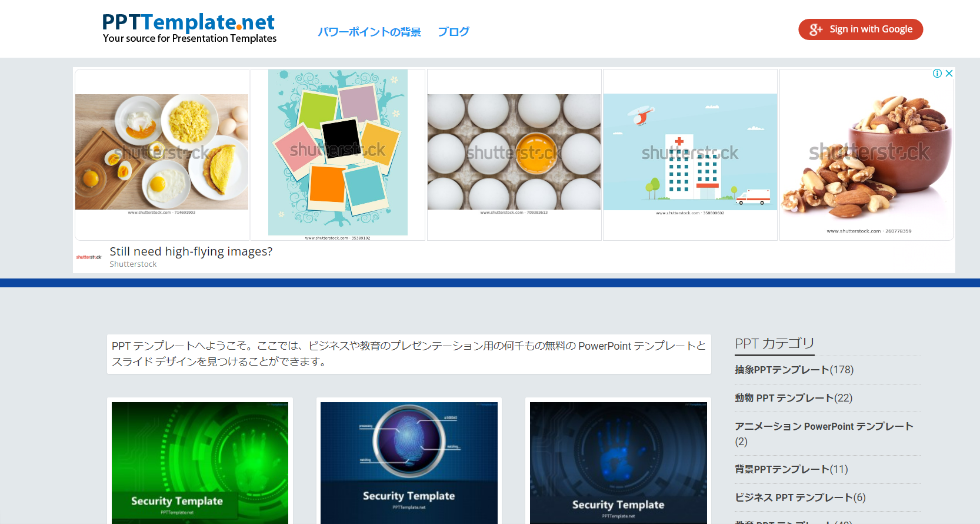Select the colorful polaroid frames ad image
Screen dimensions: 980x524
tap(338, 153)
